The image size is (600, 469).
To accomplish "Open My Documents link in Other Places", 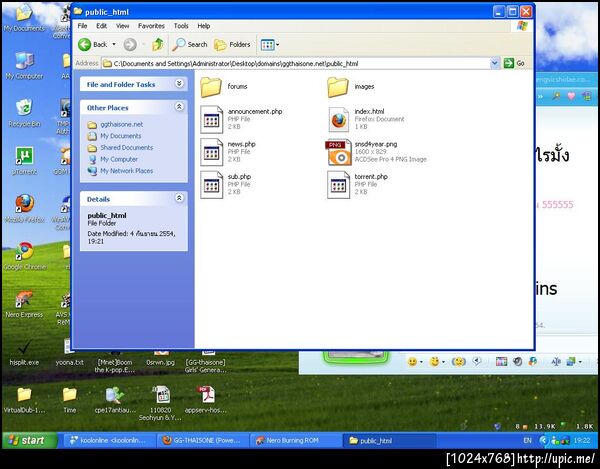I will [x=121, y=136].
